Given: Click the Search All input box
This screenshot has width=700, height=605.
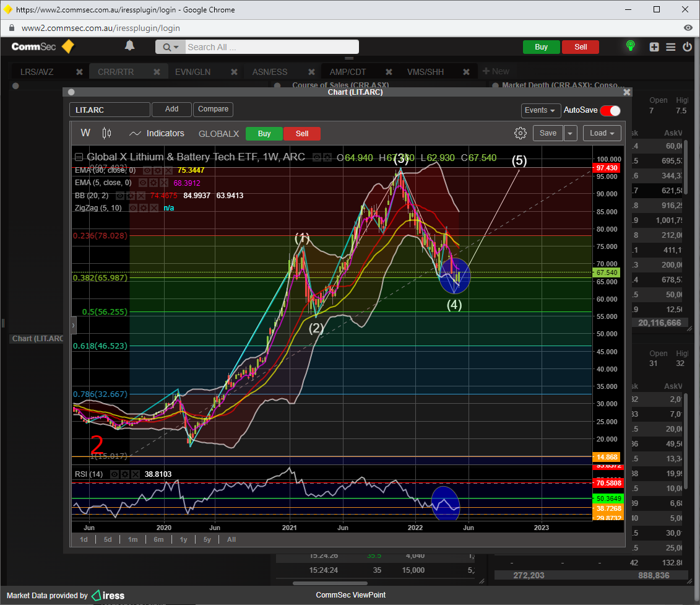Looking at the screenshot, I should [272, 47].
